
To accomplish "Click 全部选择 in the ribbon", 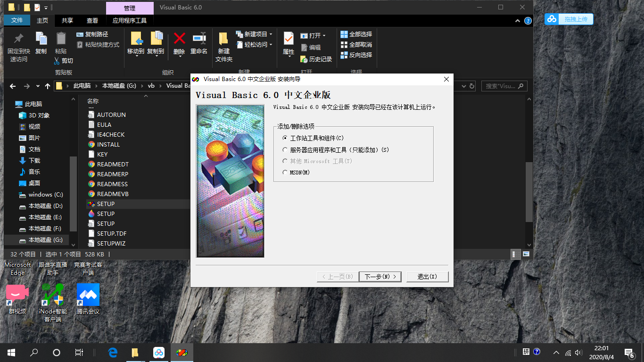I will click(x=356, y=34).
